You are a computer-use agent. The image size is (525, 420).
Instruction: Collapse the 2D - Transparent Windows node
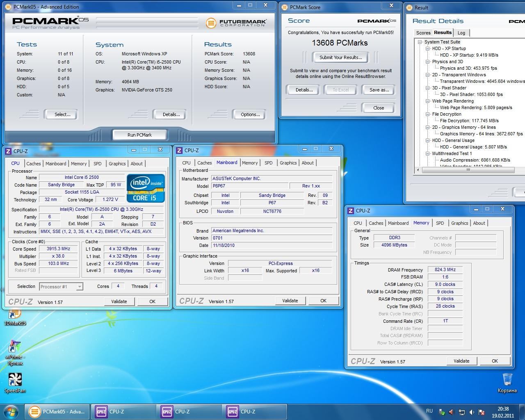tap(428, 75)
